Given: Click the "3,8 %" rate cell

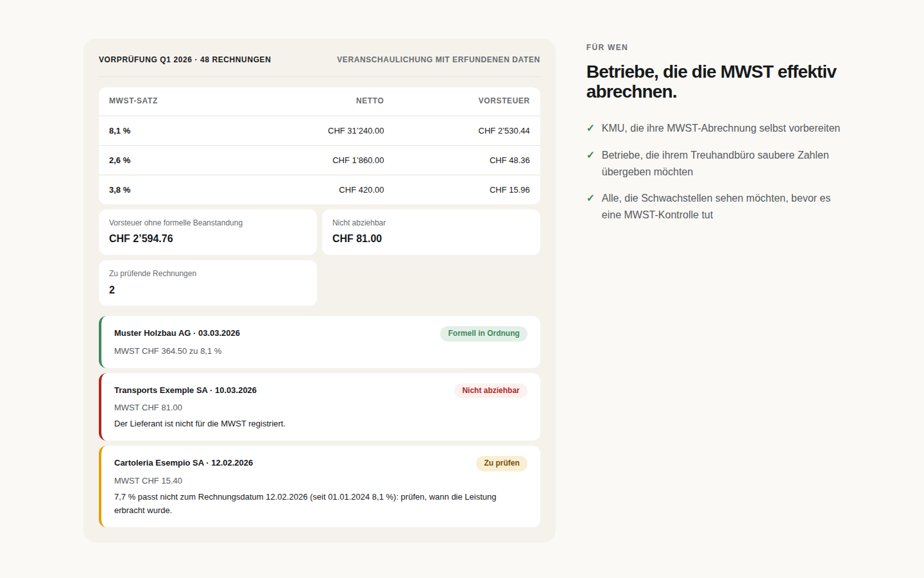Looking at the screenshot, I should (120, 190).
